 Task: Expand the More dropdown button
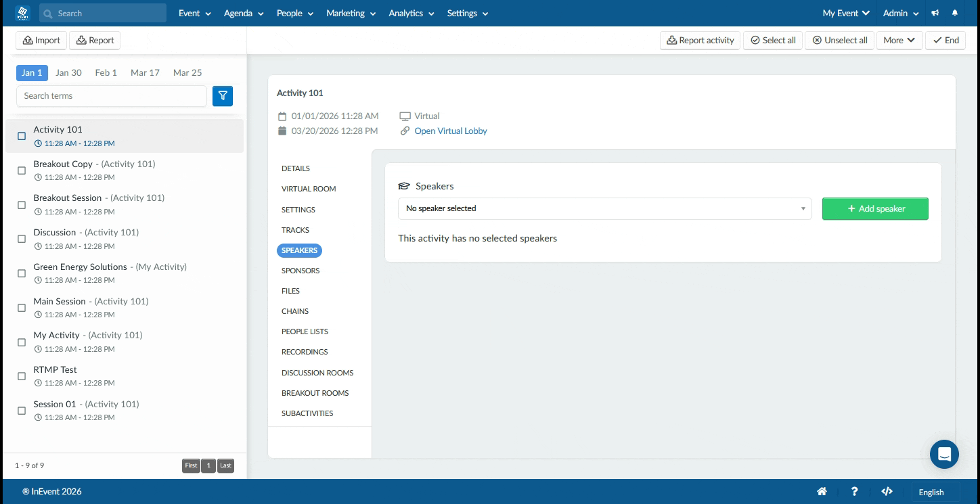[899, 41]
